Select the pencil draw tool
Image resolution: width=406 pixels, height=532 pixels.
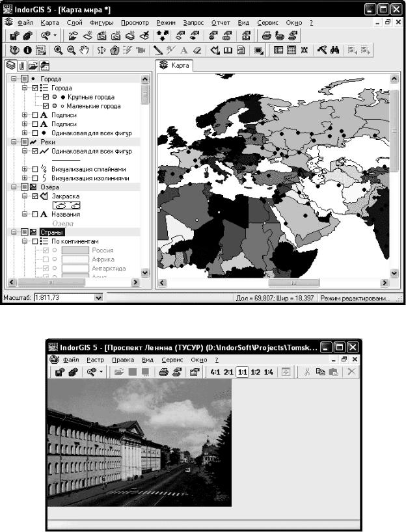pos(157,50)
